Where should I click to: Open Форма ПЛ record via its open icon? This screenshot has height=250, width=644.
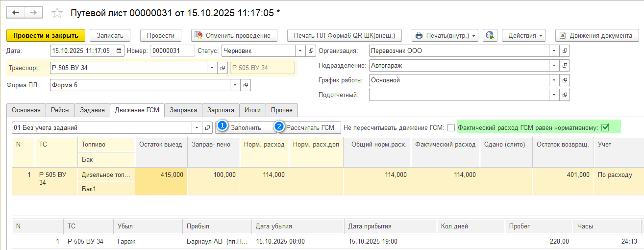pos(246,85)
